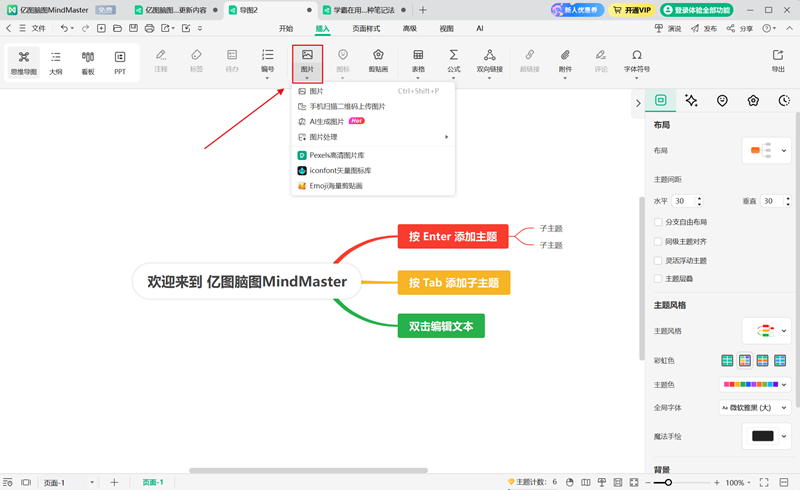Open the 开始 ribbon tab
The image size is (800, 490).
[286, 29]
